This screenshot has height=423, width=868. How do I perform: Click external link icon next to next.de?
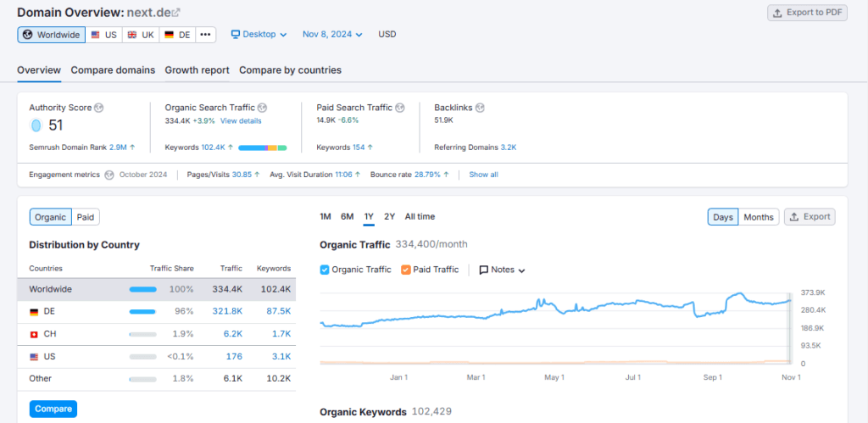point(175,13)
